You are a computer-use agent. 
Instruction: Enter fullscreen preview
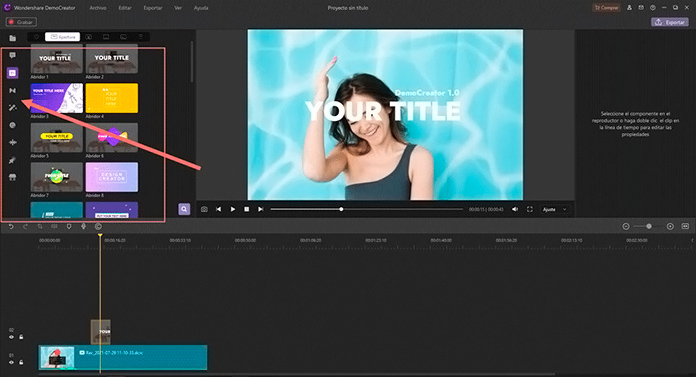[x=530, y=209]
